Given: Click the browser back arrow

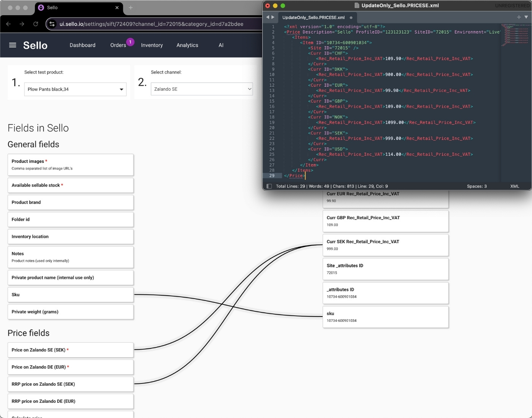Looking at the screenshot, I should point(8,24).
